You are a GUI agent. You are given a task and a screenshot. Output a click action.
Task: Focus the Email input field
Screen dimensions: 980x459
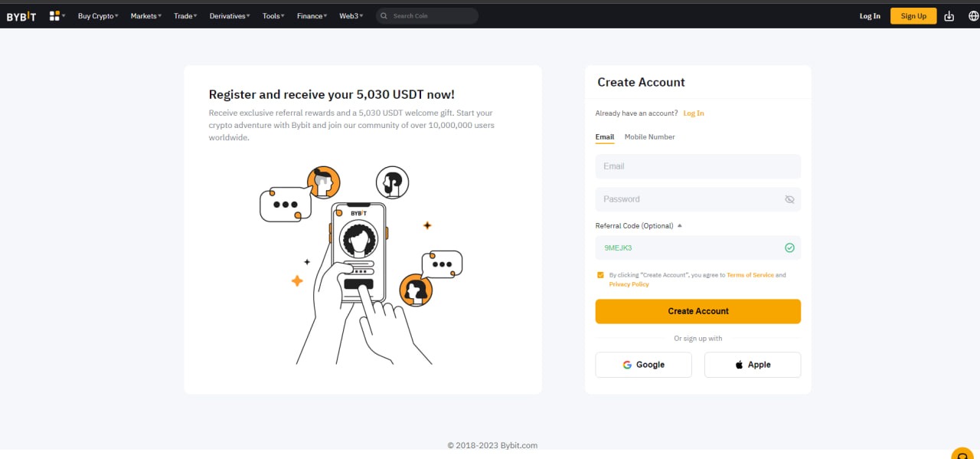click(x=698, y=166)
